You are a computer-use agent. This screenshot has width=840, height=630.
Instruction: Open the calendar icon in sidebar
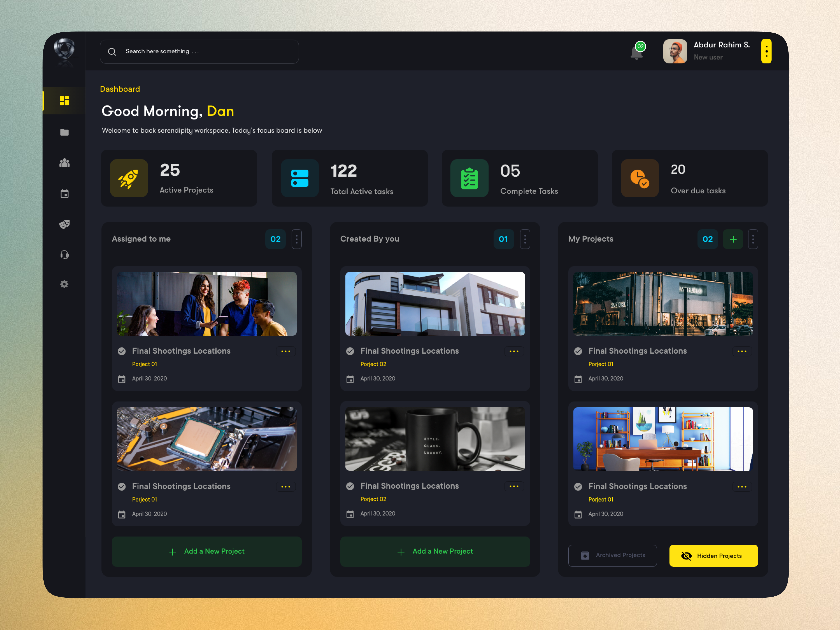(64, 194)
